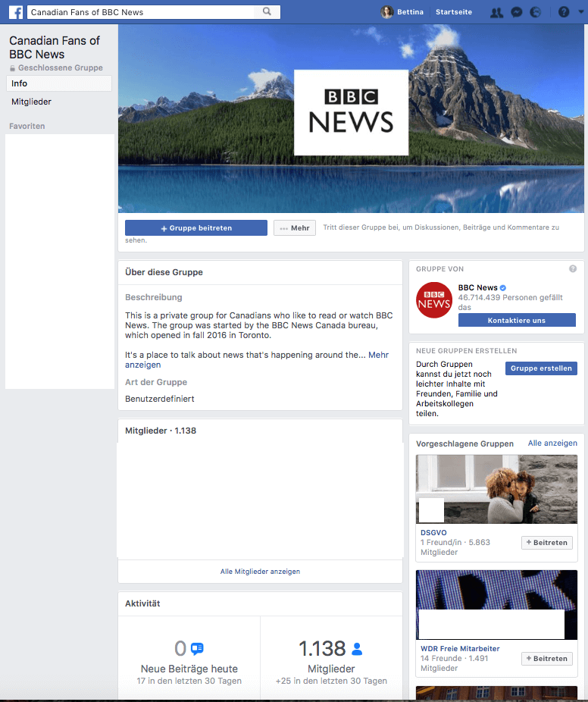
Task: Open Alle Mitglieder anzeigen link
Action: (260, 572)
